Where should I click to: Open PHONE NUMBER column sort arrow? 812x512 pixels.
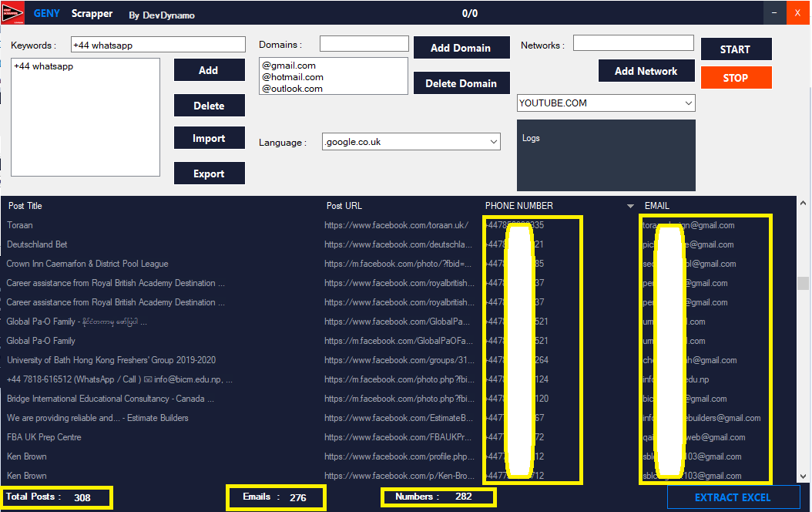click(x=630, y=206)
